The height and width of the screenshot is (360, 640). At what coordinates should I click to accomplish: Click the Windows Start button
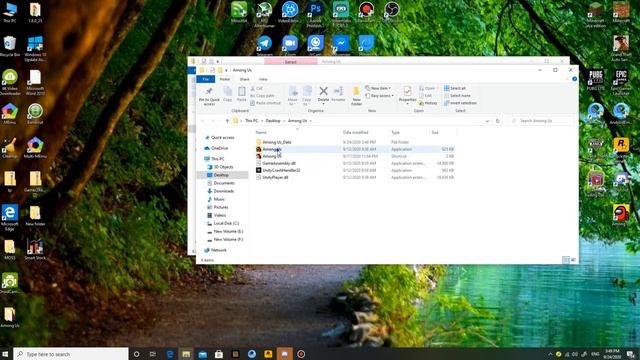[x=5, y=354]
